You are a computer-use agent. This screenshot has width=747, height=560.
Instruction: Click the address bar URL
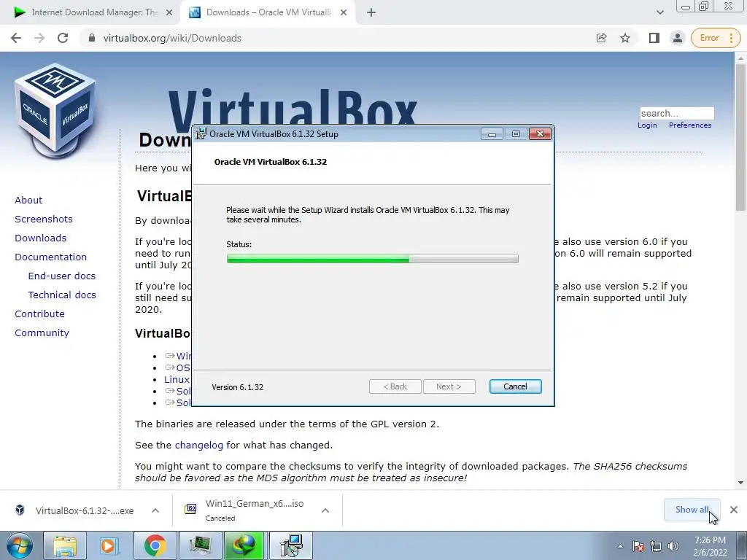pos(172,38)
